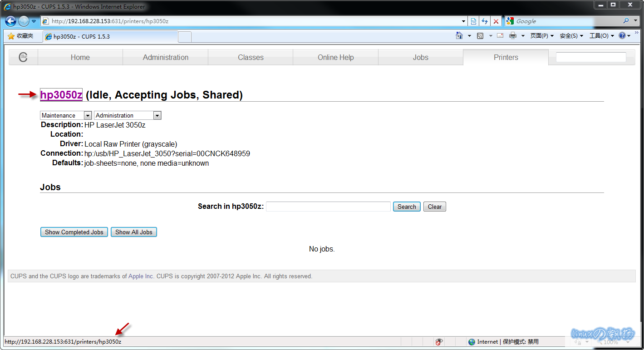Click the Internet Explorer title bar icon
Image resolution: width=644 pixels, height=350 pixels.
tap(7, 6)
